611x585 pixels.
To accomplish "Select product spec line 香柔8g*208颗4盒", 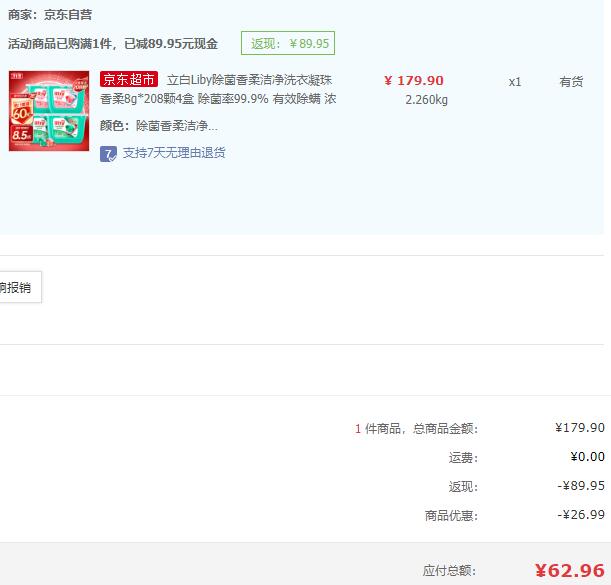I will tap(147, 99).
